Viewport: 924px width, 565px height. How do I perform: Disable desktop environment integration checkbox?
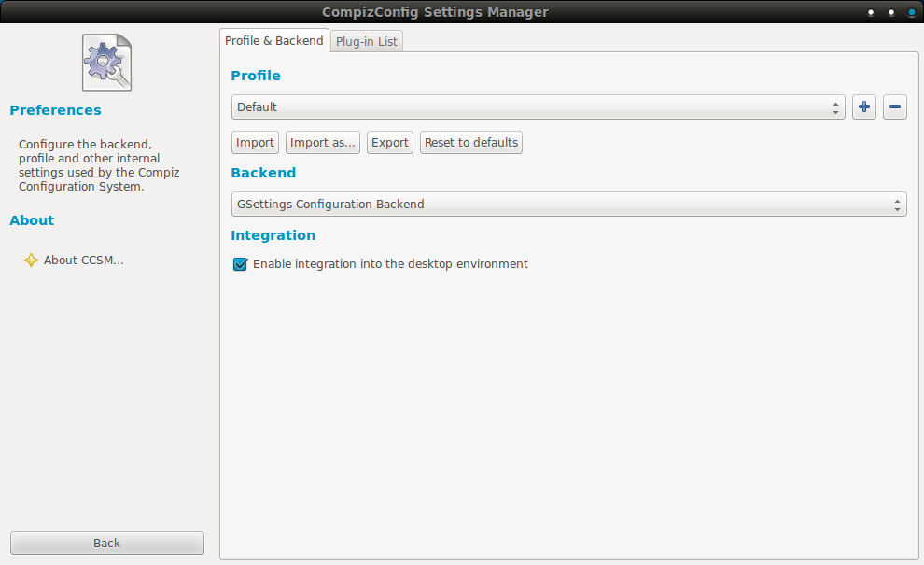(x=240, y=264)
